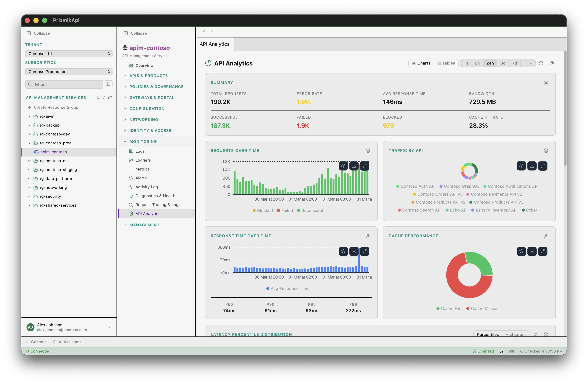Expand the APIS & PRODUCTS section
The image size is (588, 383).
tap(149, 76)
